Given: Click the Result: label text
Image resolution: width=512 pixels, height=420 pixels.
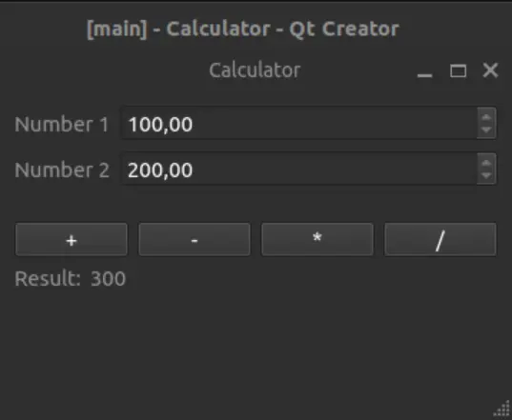Looking at the screenshot, I should click(x=48, y=278).
